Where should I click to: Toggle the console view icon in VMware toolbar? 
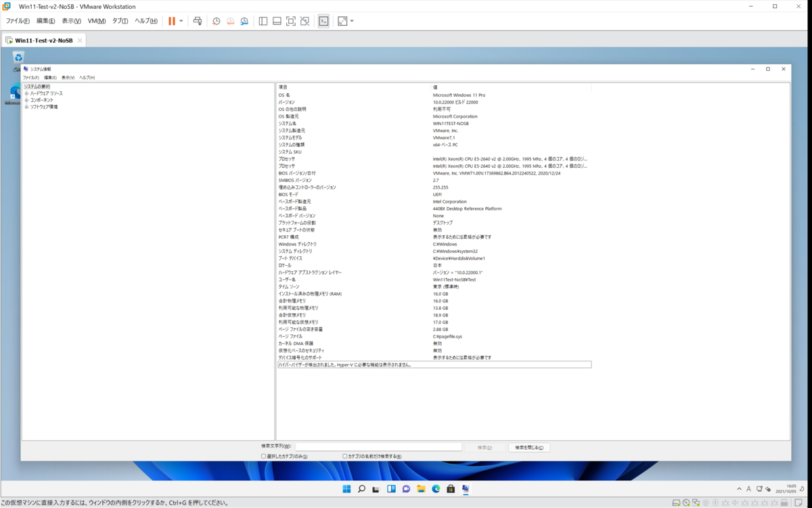(x=324, y=21)
